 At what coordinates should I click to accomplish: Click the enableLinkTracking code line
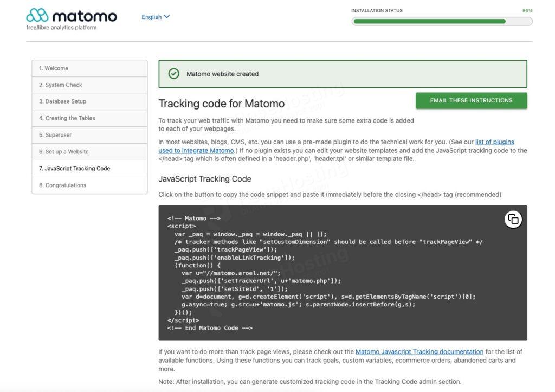coord(234,258)
